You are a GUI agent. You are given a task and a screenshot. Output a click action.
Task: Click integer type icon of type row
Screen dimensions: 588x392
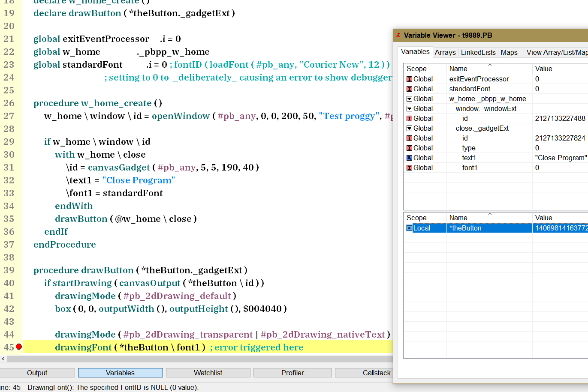(409, 148)
